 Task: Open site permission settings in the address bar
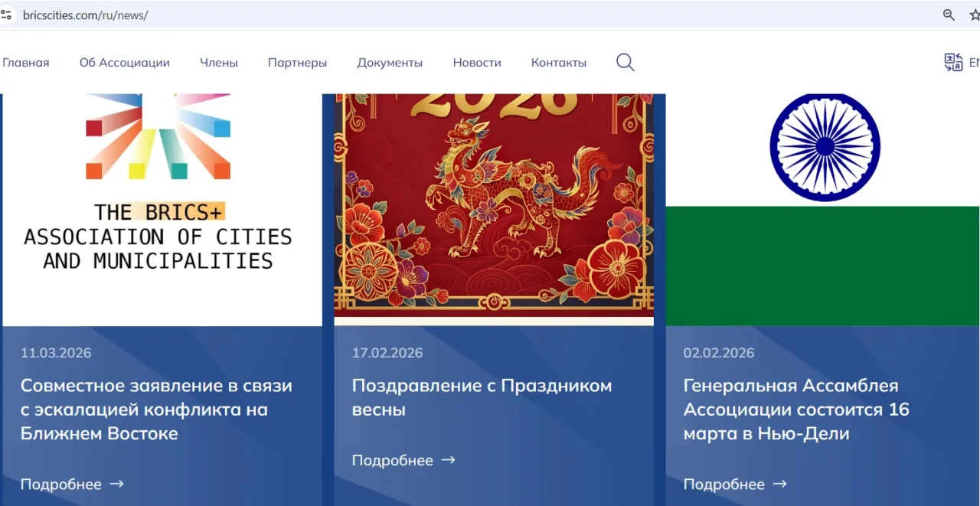tap(8, 14)
